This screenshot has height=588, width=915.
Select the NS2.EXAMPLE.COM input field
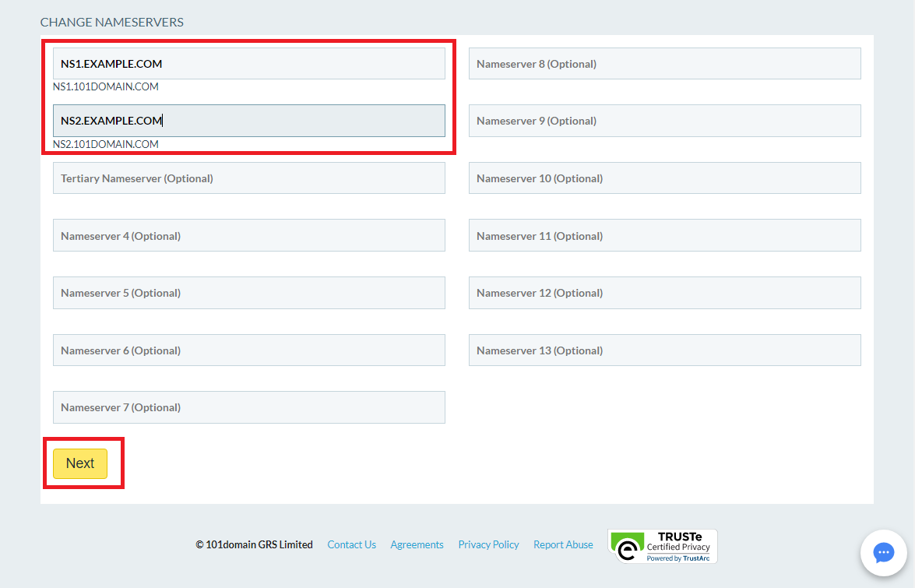coord(248,121)
